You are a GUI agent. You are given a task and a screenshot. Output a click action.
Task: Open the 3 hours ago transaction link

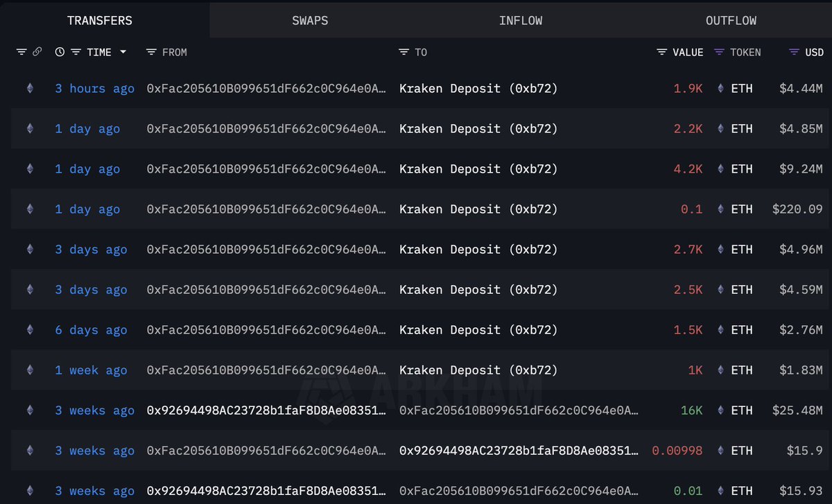[94, 88]
